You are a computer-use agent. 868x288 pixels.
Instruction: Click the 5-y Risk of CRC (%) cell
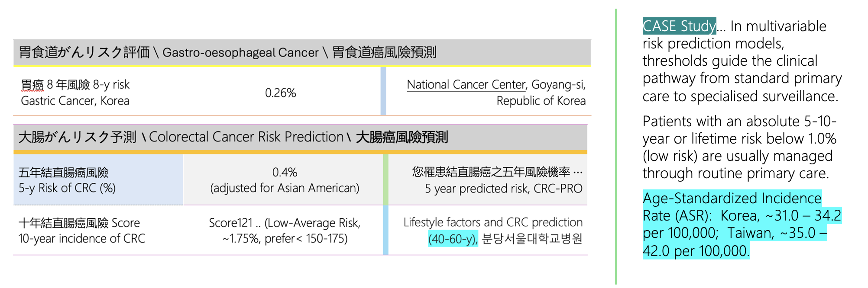coord(98,180)
